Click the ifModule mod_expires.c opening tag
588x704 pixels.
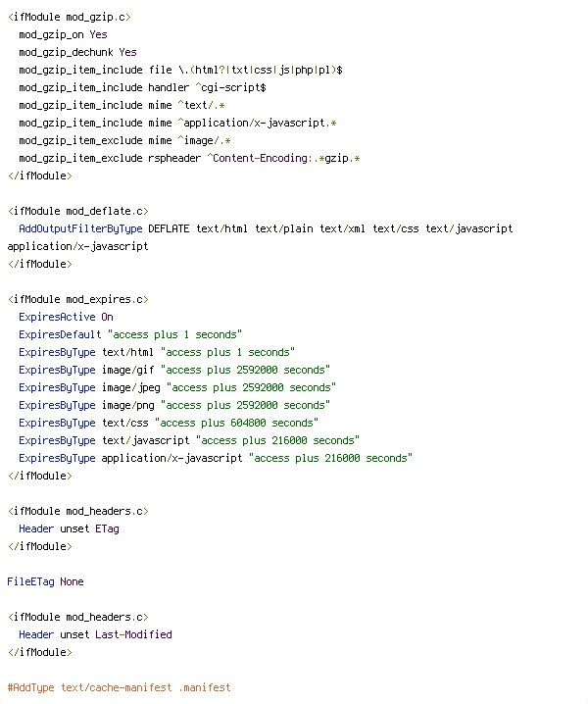[x=78, y=299]
